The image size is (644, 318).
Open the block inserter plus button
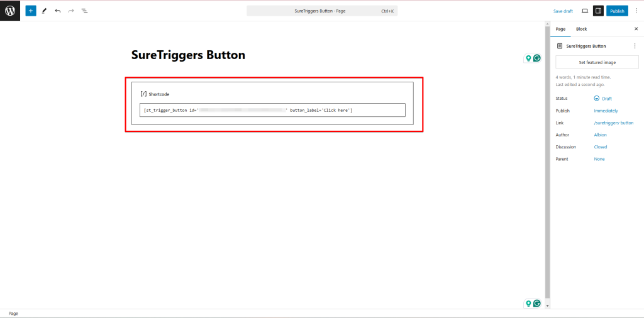click(31, 11)
